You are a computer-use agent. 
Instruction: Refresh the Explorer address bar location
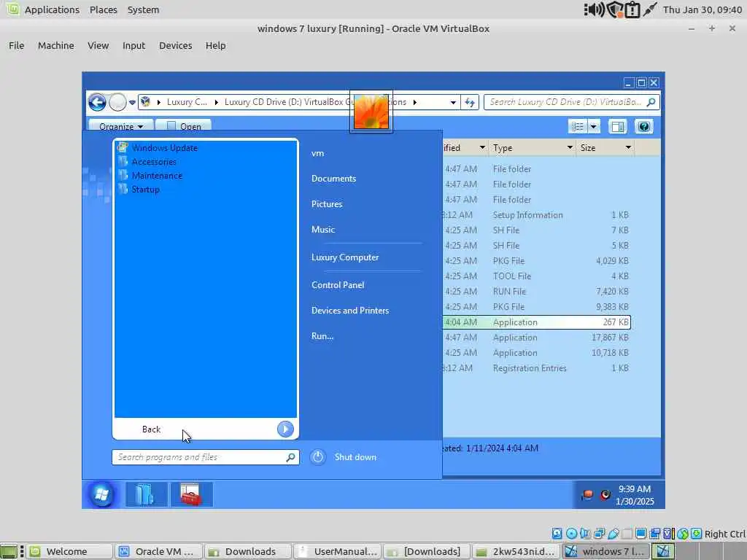coord(470,102)
